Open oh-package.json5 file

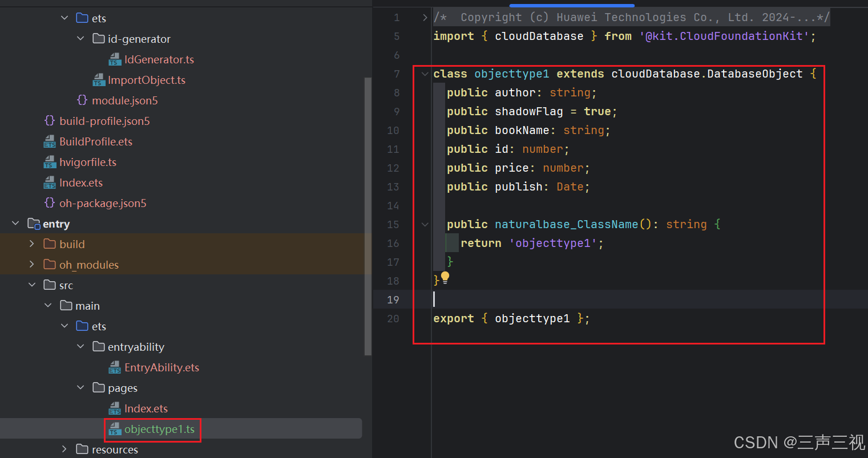pos(103,203)
